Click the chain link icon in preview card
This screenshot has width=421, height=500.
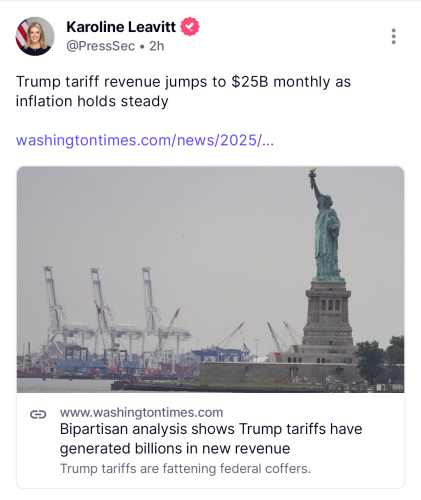click(x=38, y=414)
